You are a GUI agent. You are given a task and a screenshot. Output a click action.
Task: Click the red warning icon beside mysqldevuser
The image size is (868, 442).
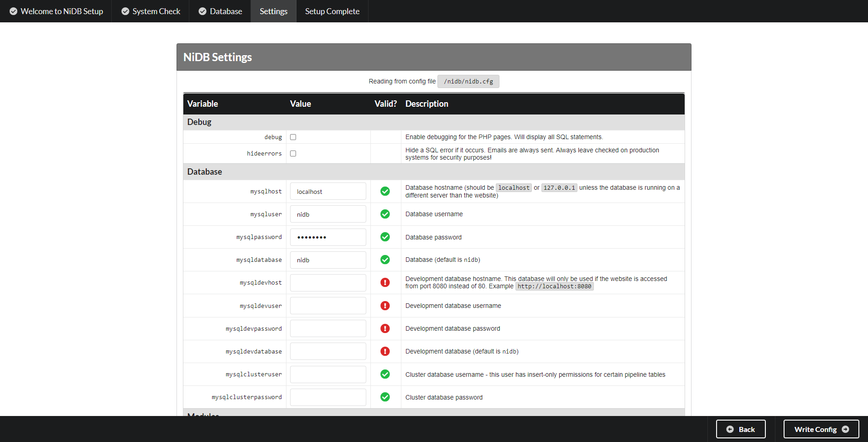pos(385,306)
